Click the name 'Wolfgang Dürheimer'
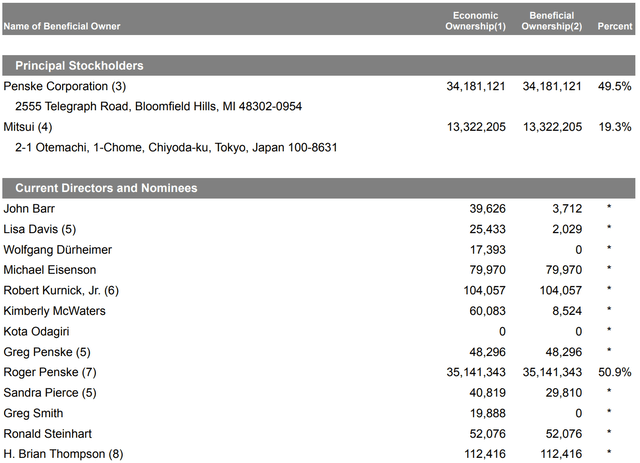Screen dimensions: 640x463 (x=58, y=249)
